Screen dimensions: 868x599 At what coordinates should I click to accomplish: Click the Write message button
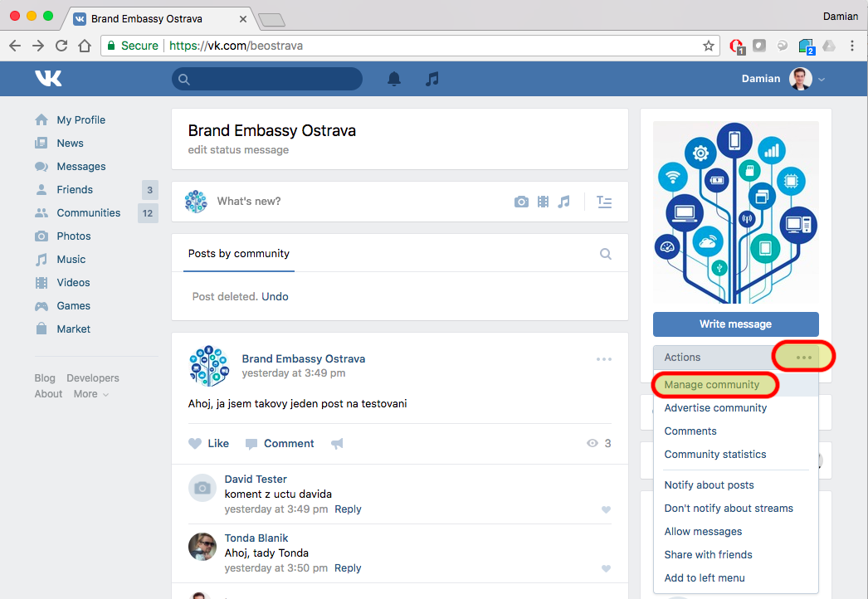736,324
